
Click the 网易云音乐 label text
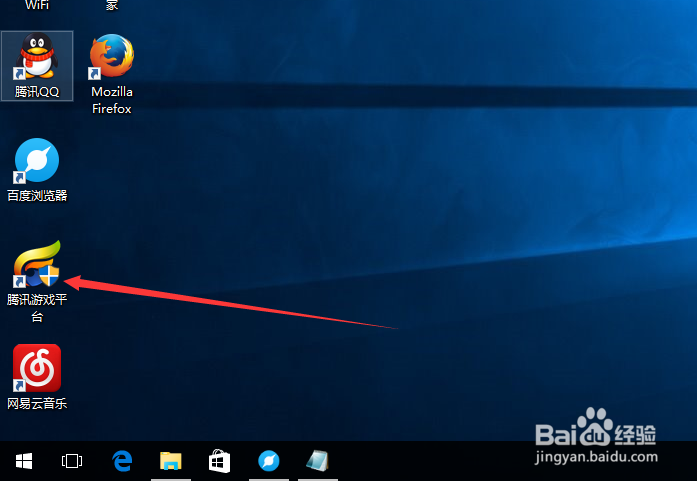[x=37, y=403]
